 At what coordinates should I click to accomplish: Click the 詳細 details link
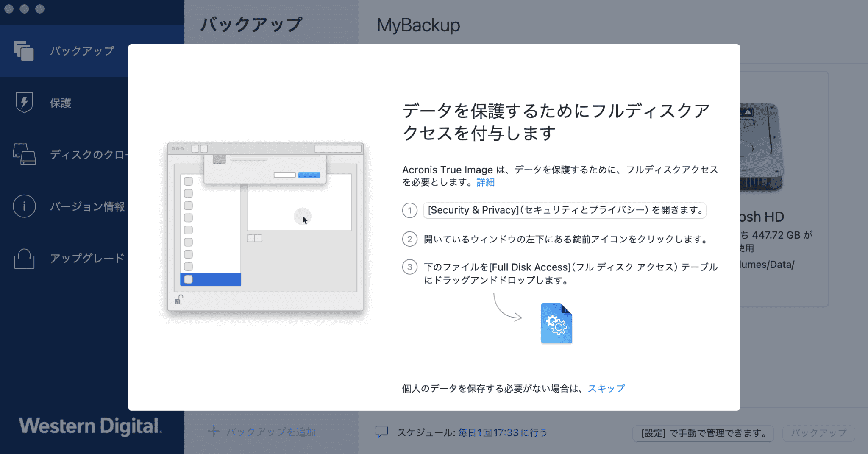pos(485,182)
